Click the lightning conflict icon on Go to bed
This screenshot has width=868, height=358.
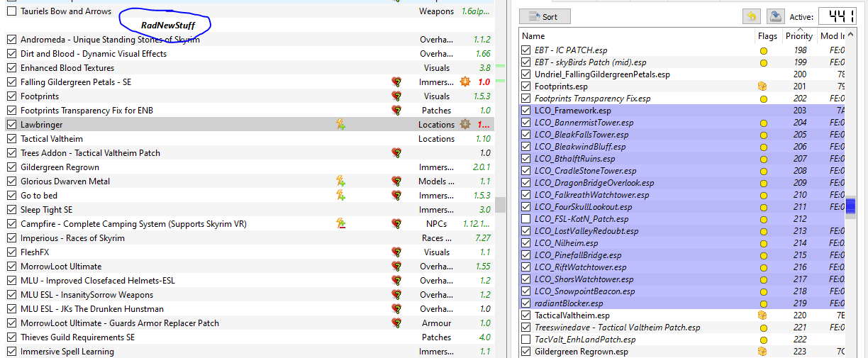340,196
